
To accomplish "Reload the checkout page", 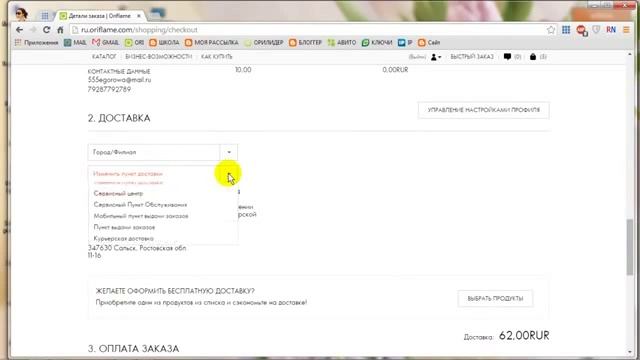I will pyautogui.click(x=47, y=30).
